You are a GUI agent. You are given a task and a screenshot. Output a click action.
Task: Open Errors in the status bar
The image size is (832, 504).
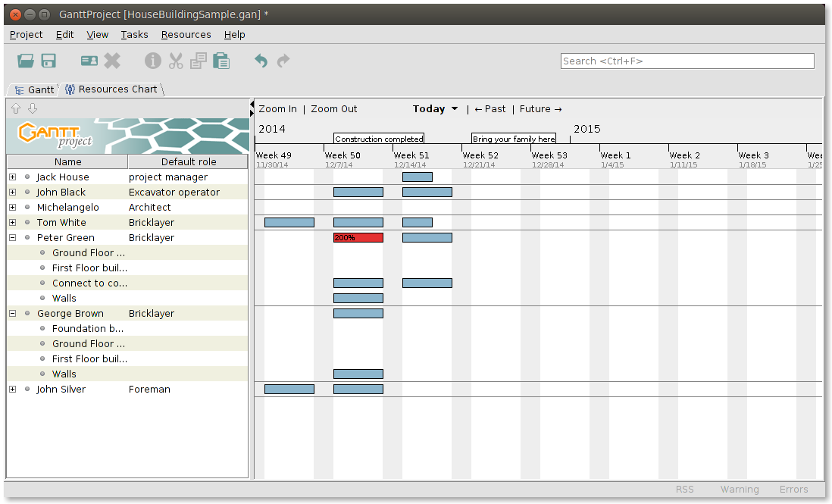click(793, 489)
